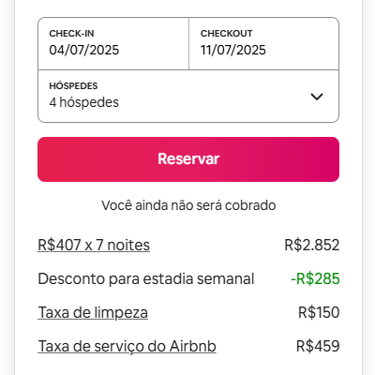Open the Taxa de limpeza details link

click(x=93, y=312)
